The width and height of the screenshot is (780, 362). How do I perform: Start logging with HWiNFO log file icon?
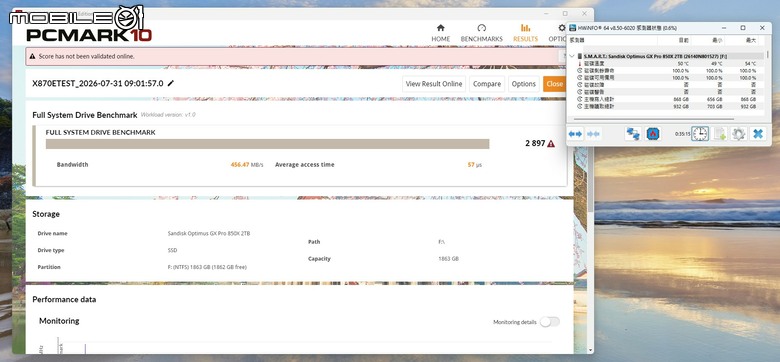pos(719,134)
